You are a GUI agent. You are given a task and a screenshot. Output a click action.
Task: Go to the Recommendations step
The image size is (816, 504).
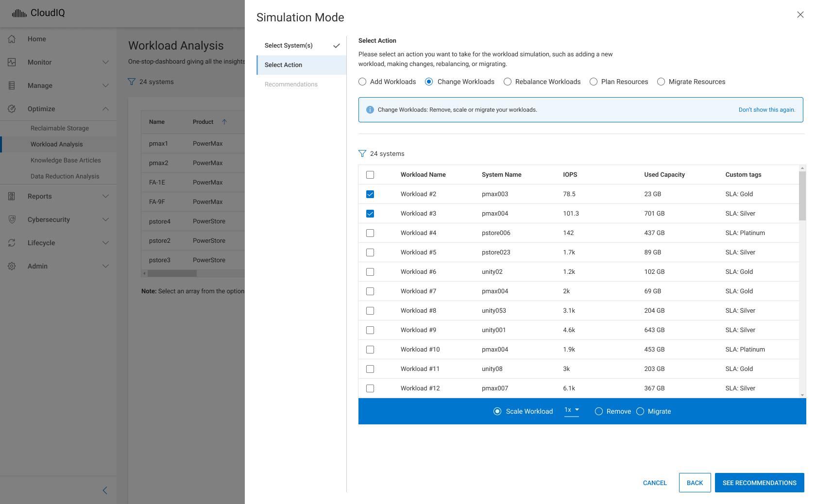(301, 84)
